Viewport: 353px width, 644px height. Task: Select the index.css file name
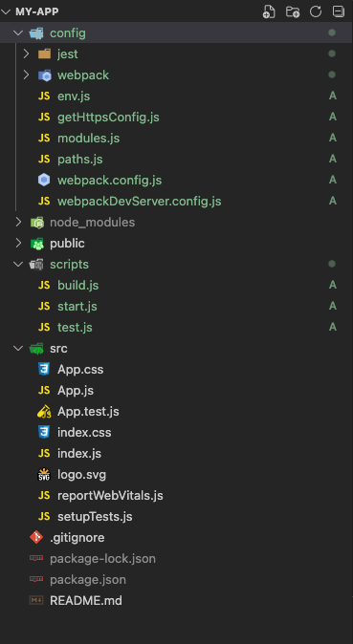[84, 433]
